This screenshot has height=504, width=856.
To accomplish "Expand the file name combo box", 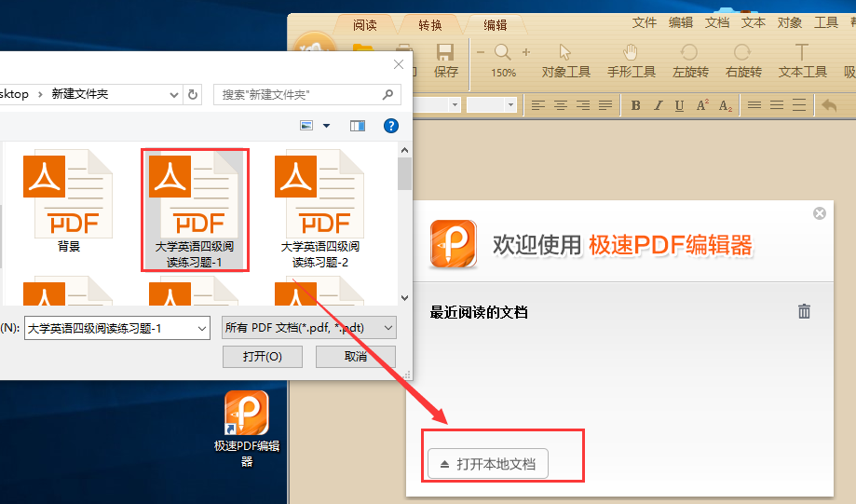I will click(x=202, y=329).
